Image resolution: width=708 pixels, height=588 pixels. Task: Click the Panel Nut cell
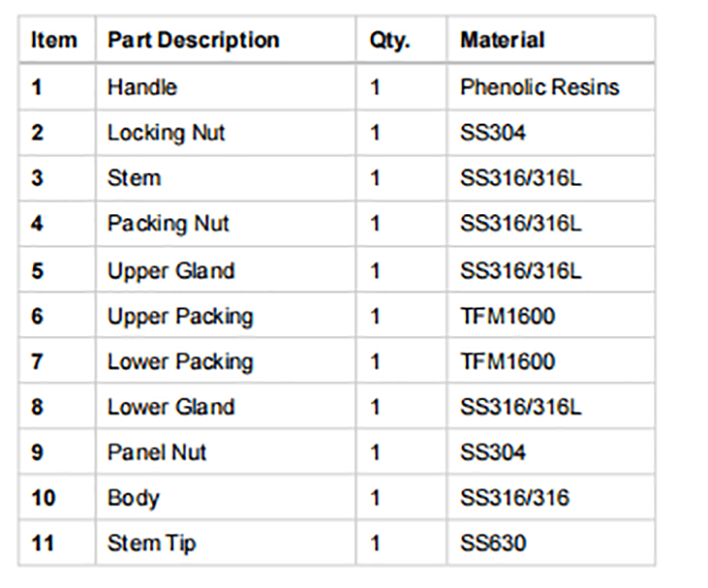226,452
